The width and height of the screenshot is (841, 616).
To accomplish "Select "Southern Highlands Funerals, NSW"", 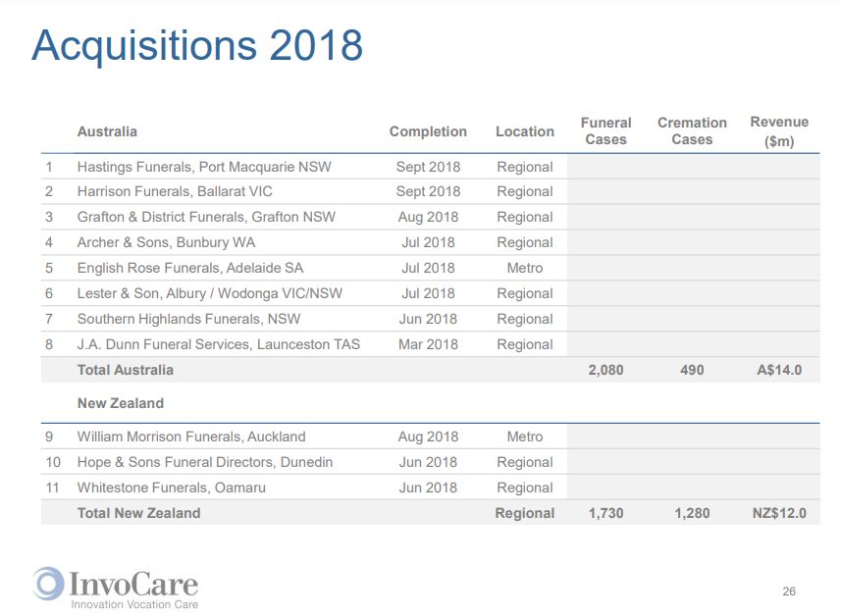I will pos(188,319).
